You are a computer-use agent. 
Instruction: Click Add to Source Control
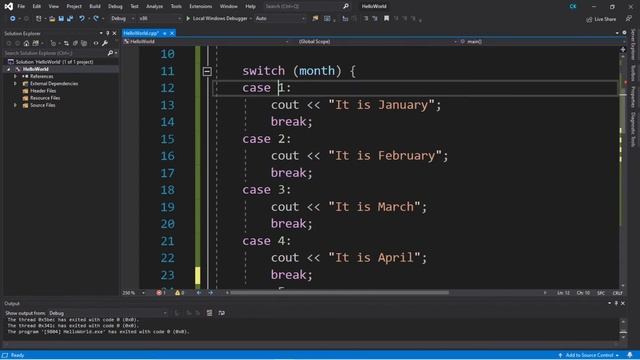click(589, 356)
